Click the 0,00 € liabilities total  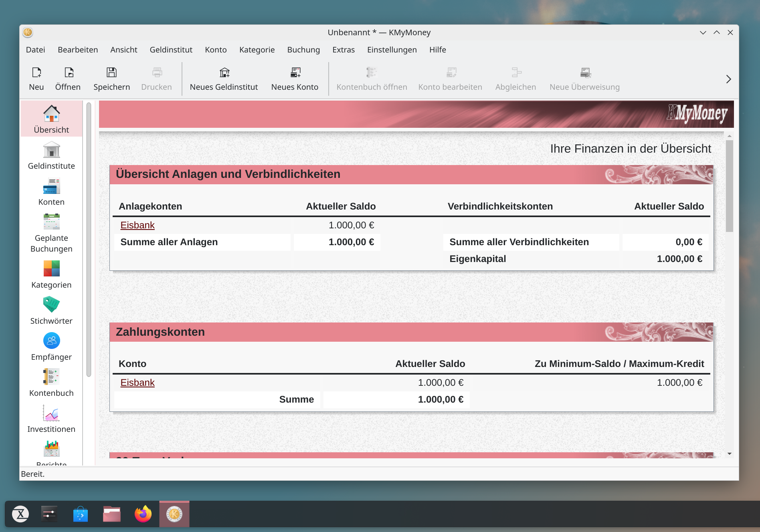[x=689, y=242]
